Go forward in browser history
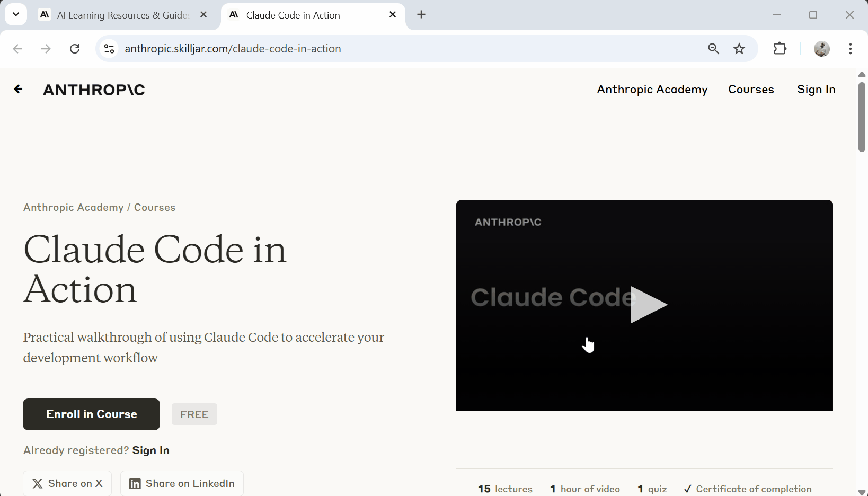Viewport: 868px width, 496px height. pos(46,49)
